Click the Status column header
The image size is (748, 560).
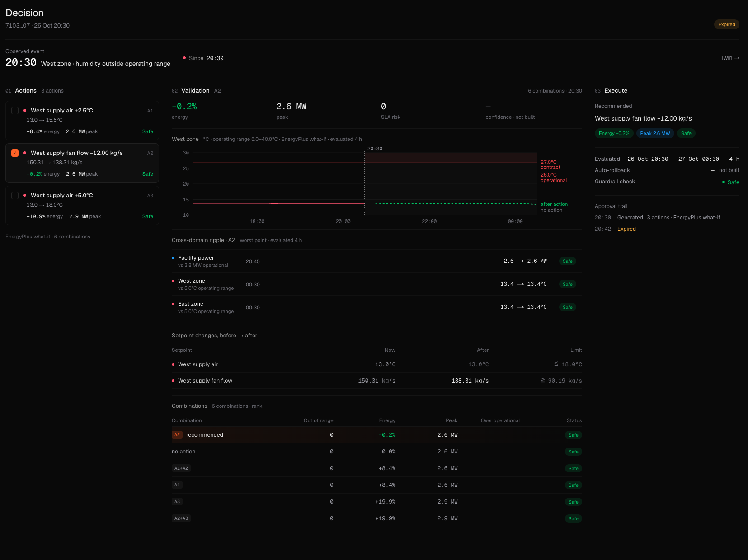pos(574,420)
